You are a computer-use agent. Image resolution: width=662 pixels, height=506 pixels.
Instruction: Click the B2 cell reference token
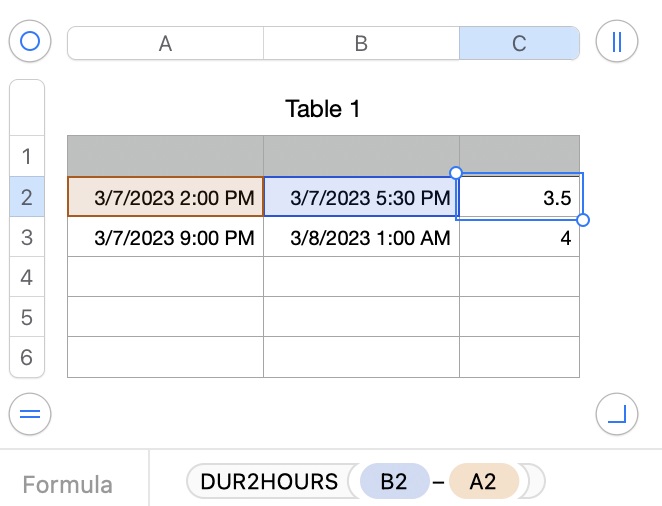pyautogui.click(x=393, y=482)
